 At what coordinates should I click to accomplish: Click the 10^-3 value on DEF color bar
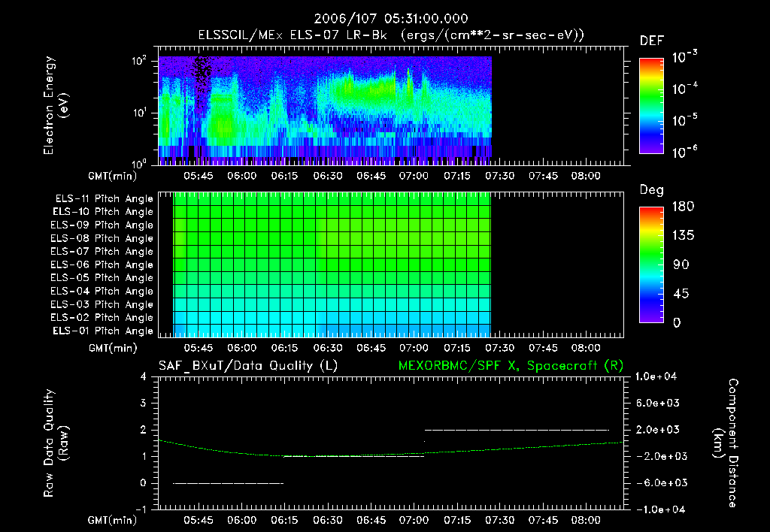[x=684, y=56]
